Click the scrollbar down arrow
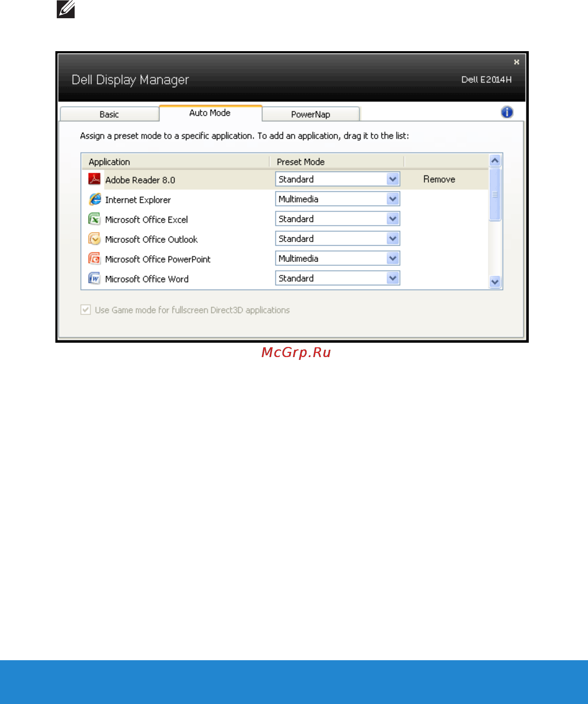 pos(495,282)
